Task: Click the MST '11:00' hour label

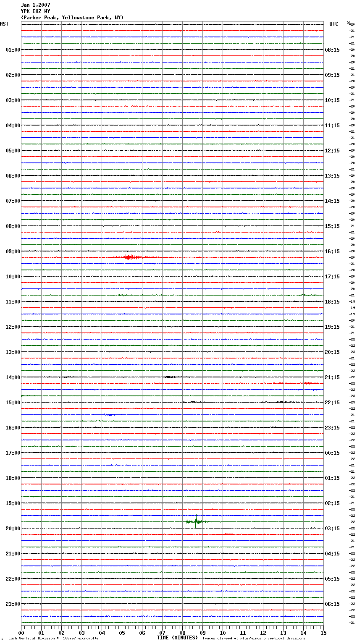Action: 13,302
